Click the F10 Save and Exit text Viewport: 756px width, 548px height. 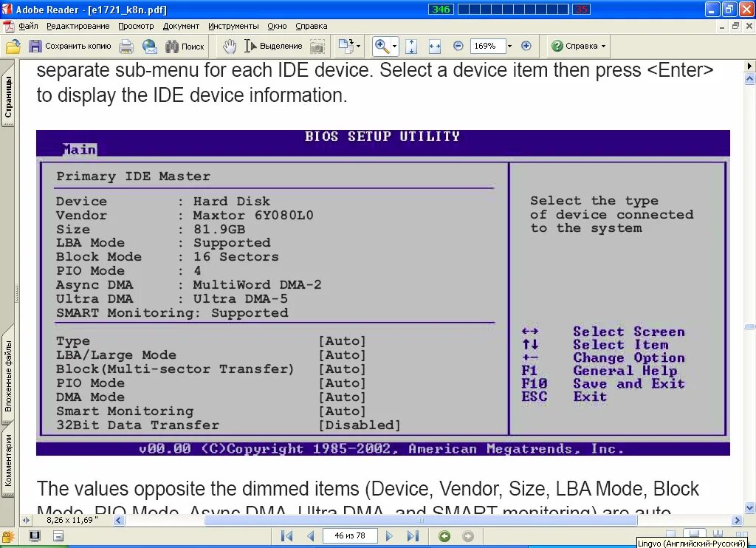603,384
